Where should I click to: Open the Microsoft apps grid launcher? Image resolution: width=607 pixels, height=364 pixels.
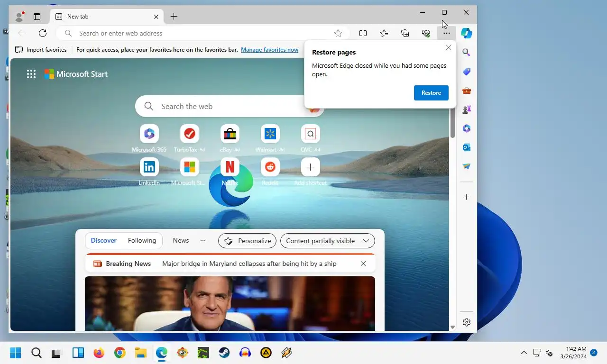(31, 74)
